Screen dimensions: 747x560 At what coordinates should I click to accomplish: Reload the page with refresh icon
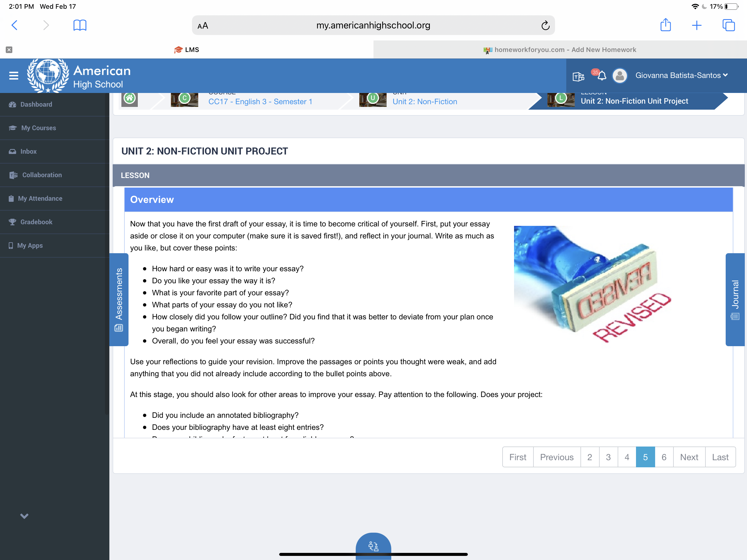click(x=545, y=25)
